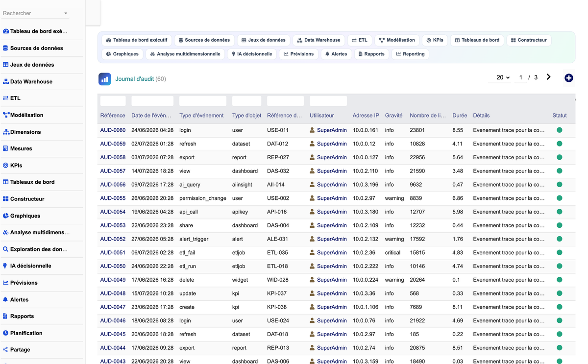Click the 'permission_change' event cell
The image size is (588, 364).
click(x=203, y=198)
